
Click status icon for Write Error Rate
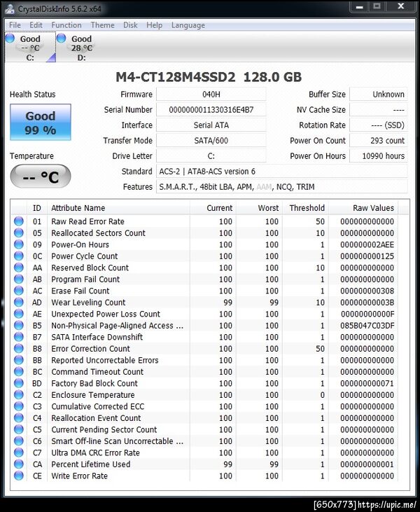click(19, 476)
